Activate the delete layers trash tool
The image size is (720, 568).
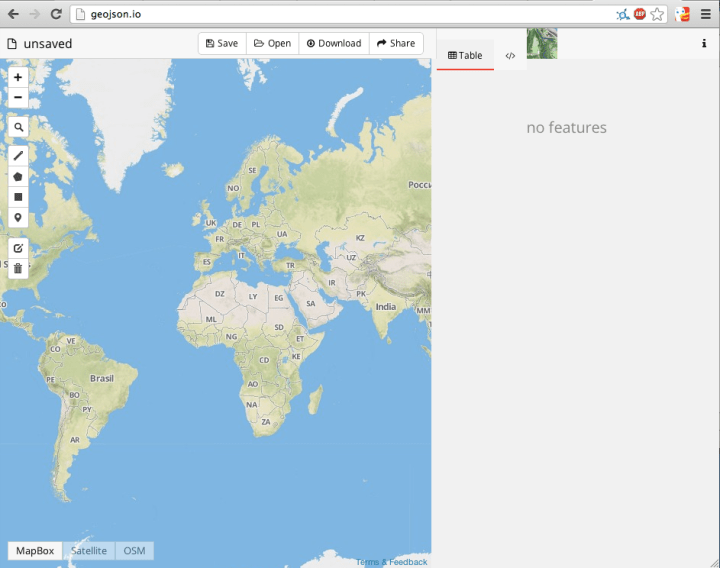tap(18, 269)
